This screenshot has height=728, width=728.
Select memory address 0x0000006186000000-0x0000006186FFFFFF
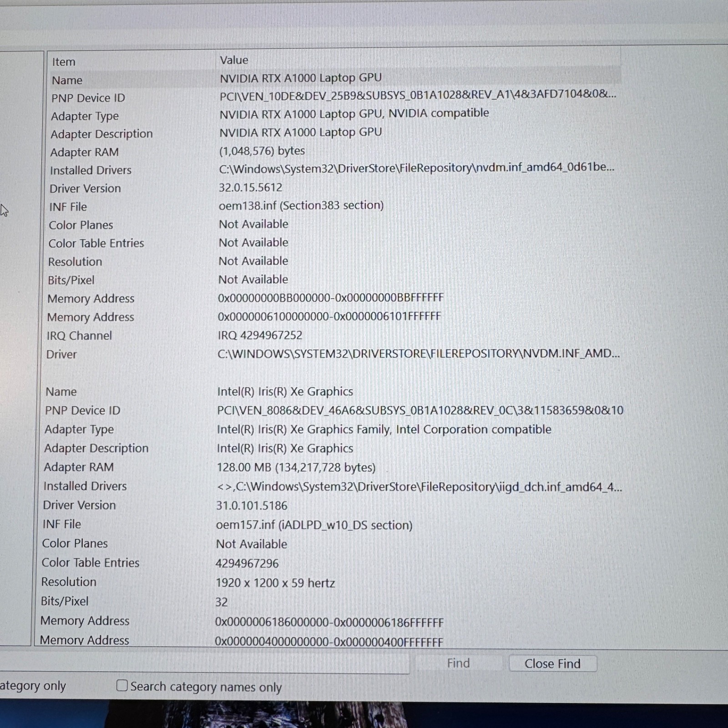click(329, 622)
